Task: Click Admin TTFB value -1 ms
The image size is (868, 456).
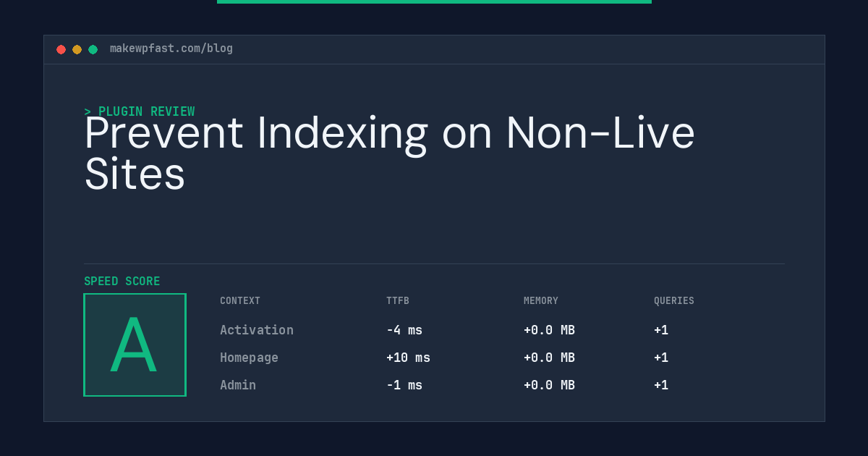Action: click(404, 385)
